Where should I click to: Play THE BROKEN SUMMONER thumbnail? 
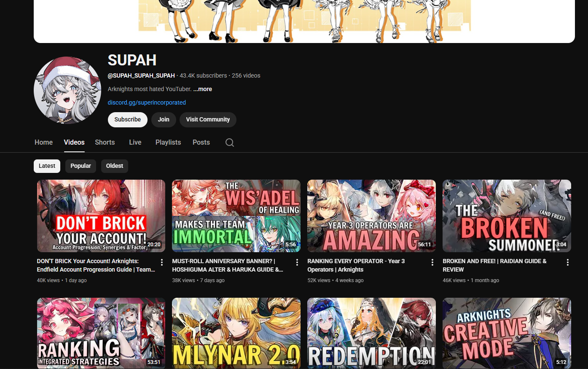[x=507, y=216]
